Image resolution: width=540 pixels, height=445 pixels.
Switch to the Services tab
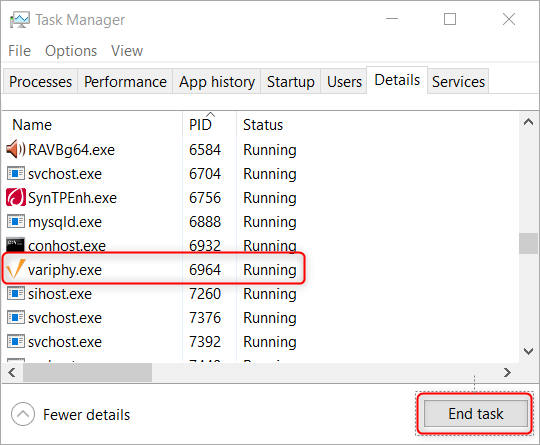[x=458, y=82]
